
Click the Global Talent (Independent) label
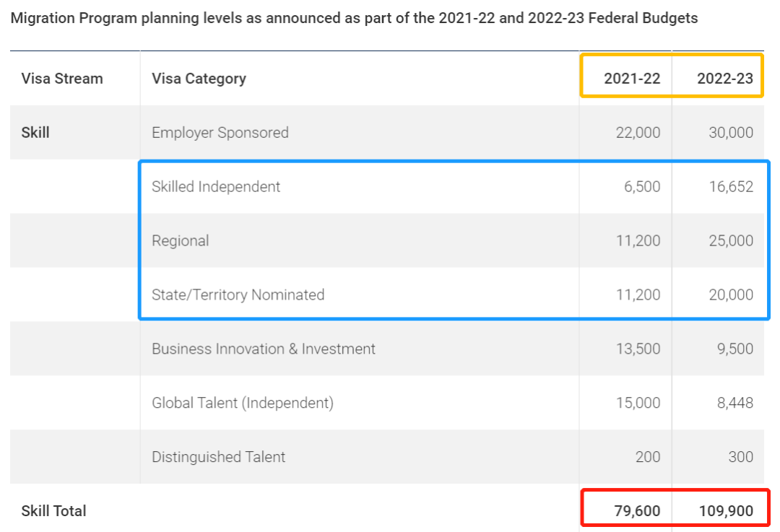coord(242,403)
